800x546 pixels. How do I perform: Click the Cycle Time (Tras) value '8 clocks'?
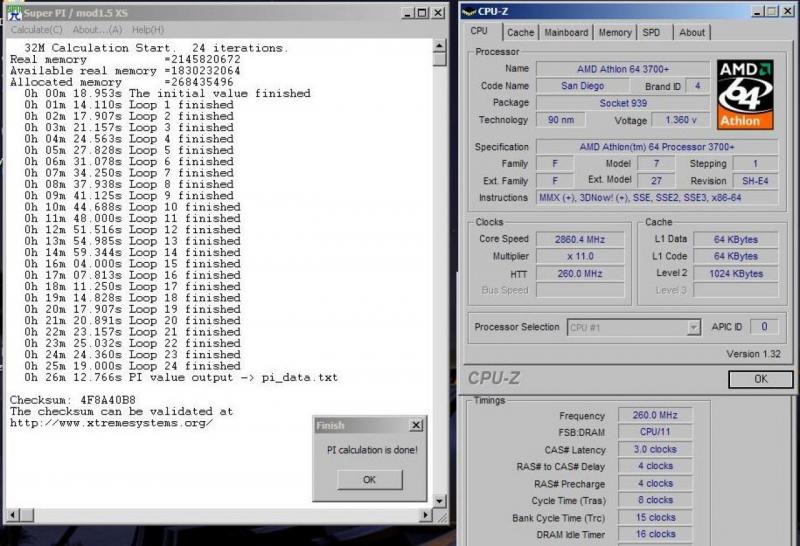click(x=655, y=500)
